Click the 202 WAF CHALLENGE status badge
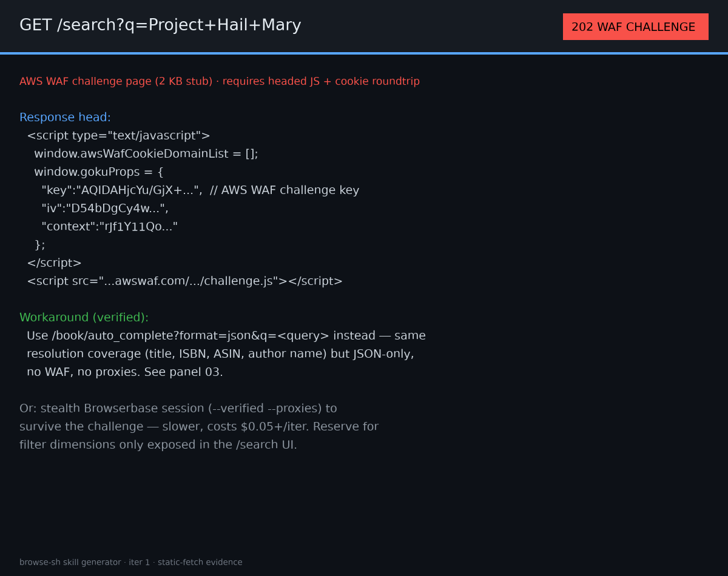728x576 pixels. (635, 27)
